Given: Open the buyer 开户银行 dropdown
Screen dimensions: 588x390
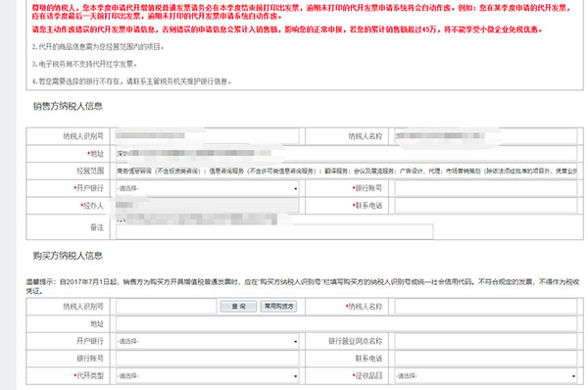Looking at the screenshot, I should [x=208, y=341].
